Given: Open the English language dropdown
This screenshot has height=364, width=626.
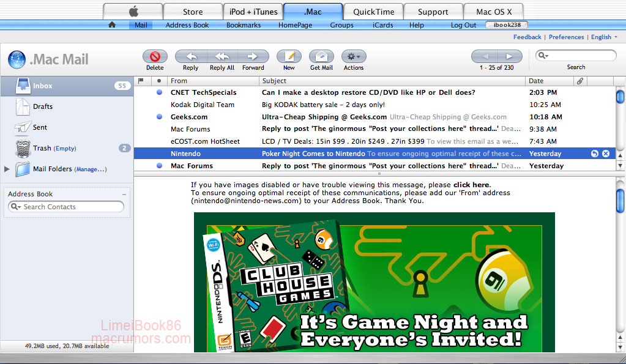Looking at the screenshot, I should click(604, 37).
